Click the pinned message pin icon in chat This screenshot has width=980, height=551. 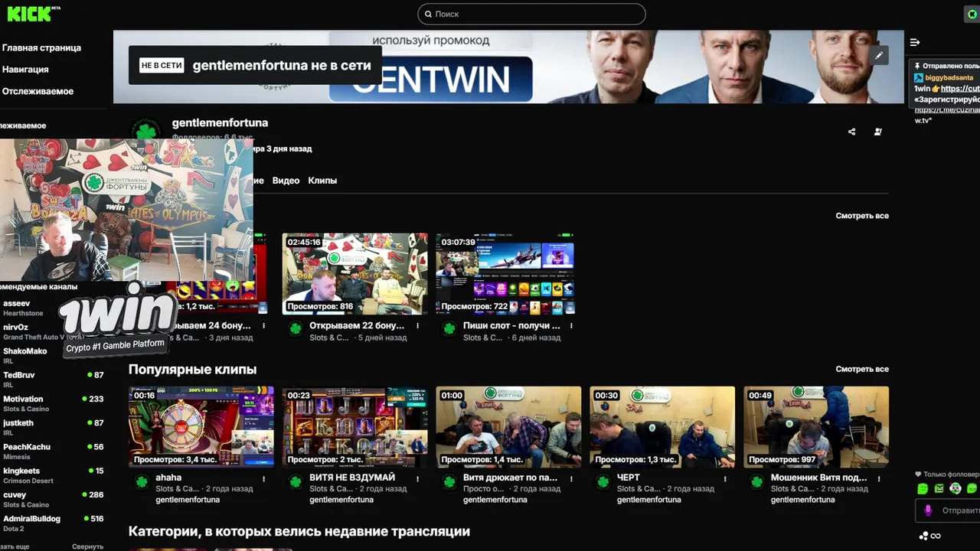tap(916, 67)
